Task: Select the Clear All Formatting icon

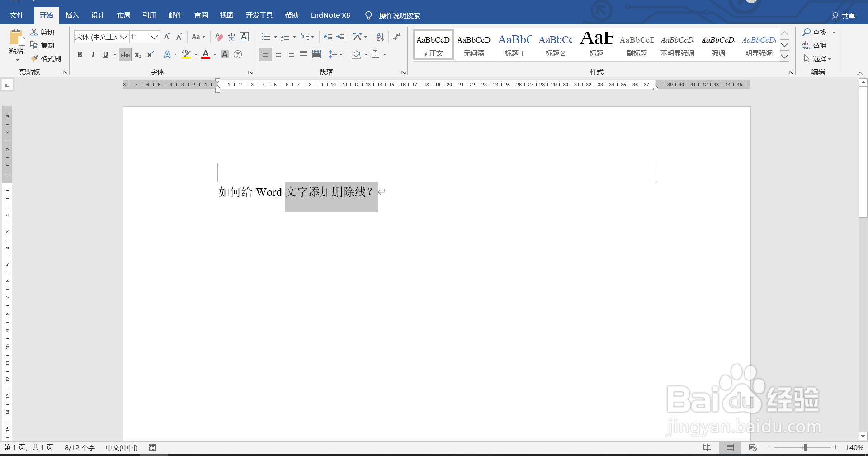Action: (218, 37)
